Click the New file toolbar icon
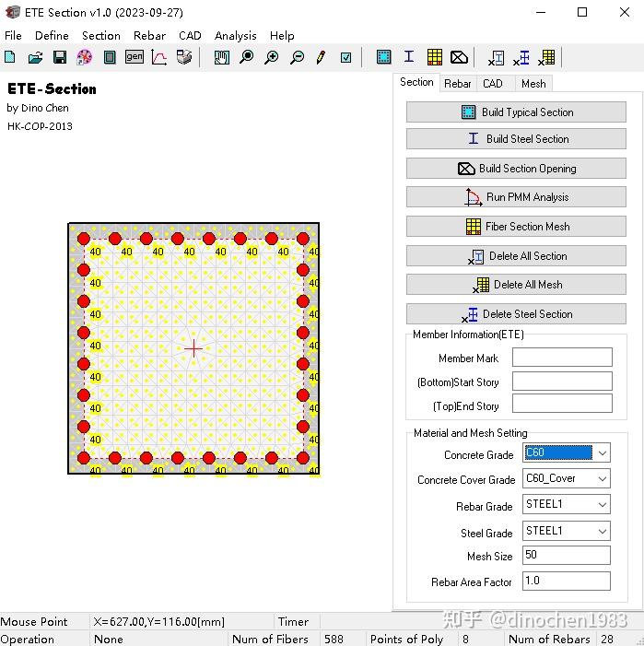Viewport: 644px width, 646px height. point(10,57)
